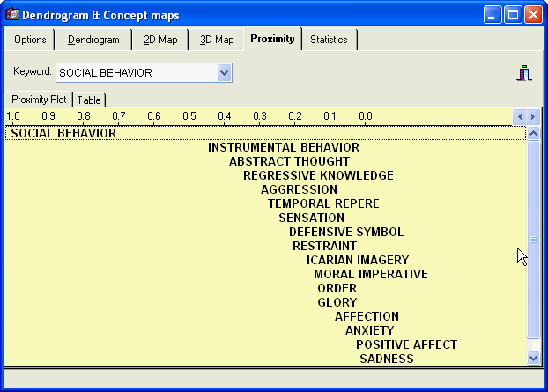This screenshot has height=392, width=548.
Task: Select the SOCIAL BEHAVIOR row
Action: (63, 133)
